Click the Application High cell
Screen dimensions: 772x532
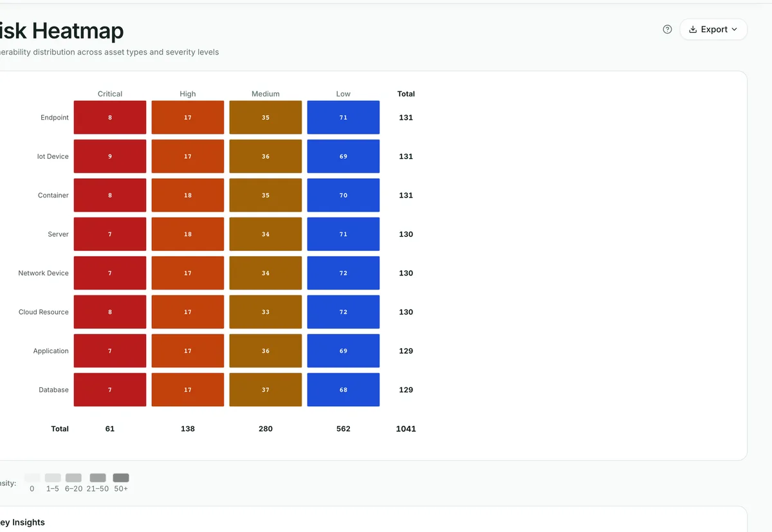pos(188,351)
